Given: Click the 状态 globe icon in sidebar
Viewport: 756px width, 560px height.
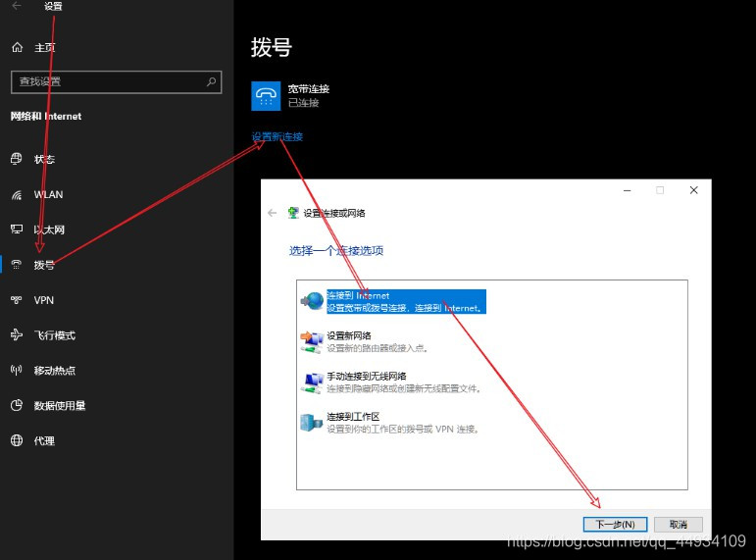Looking at the screenshot, I should [x=17, y=159].
